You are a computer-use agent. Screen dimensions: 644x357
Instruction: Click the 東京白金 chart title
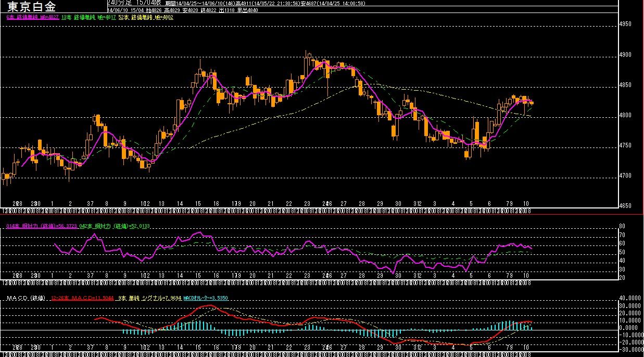31,7
